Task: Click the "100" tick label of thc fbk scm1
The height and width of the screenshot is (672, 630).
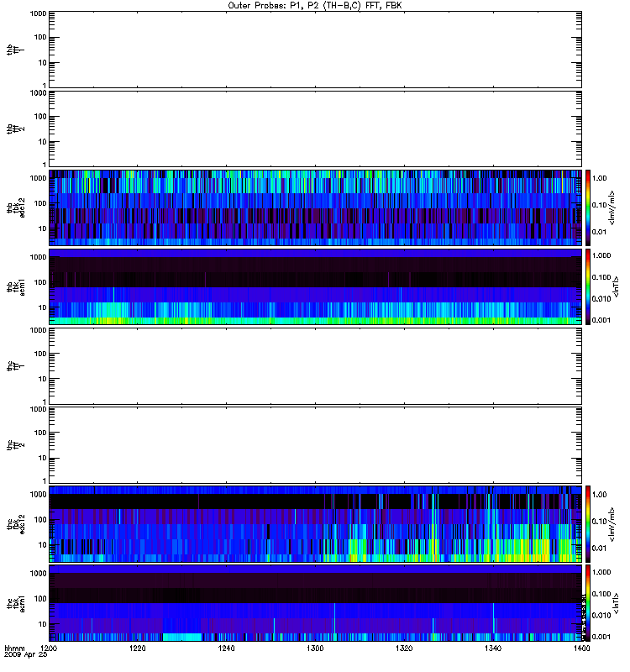Action: click(x=40, y=599)
